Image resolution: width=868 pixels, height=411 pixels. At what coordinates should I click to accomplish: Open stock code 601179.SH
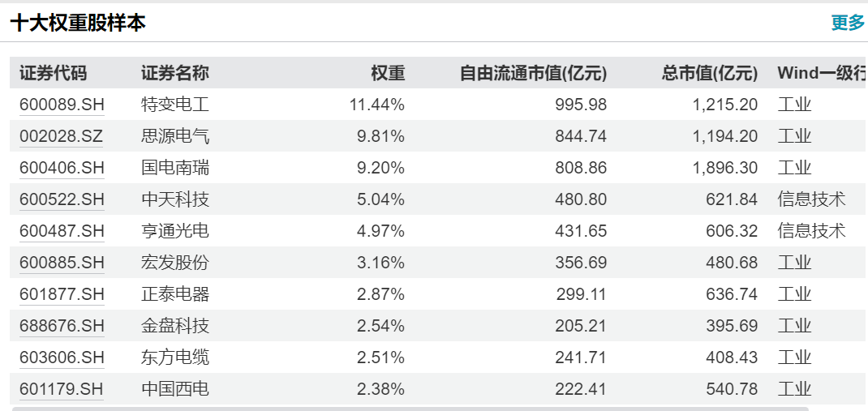click(62, 389)
